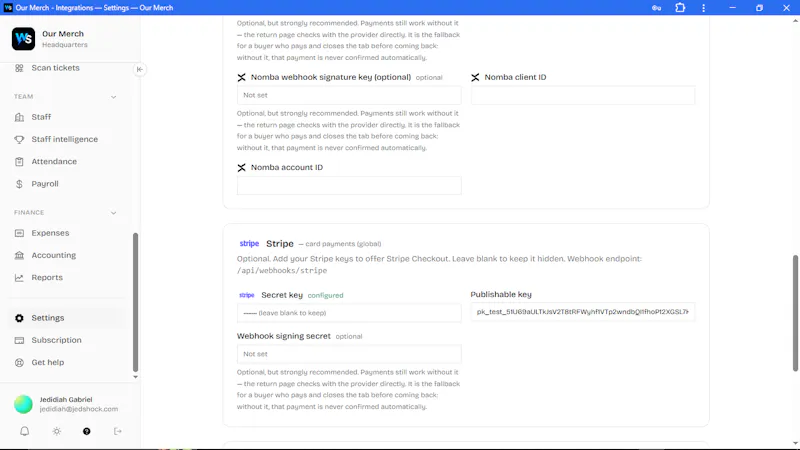This screenshot has width=800, height=450.
Task: Click the Staff building icon
Action: [x=19, y=117]
